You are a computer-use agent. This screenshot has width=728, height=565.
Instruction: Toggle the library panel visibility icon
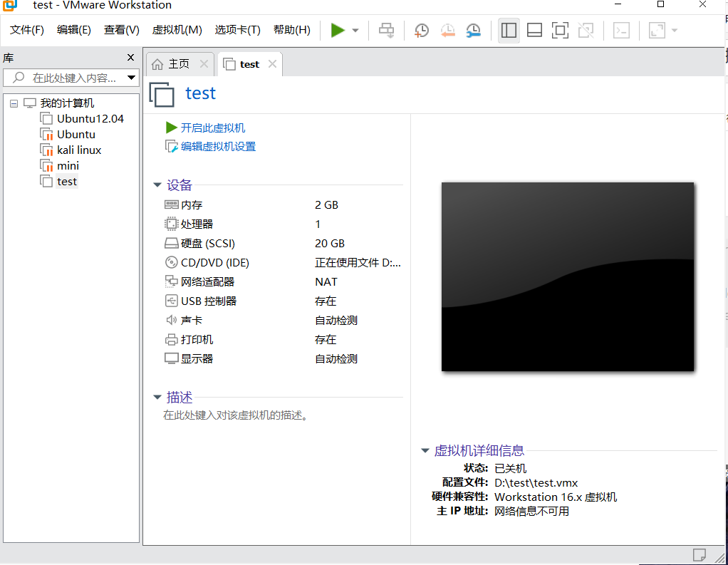click(x=508, y=30)
